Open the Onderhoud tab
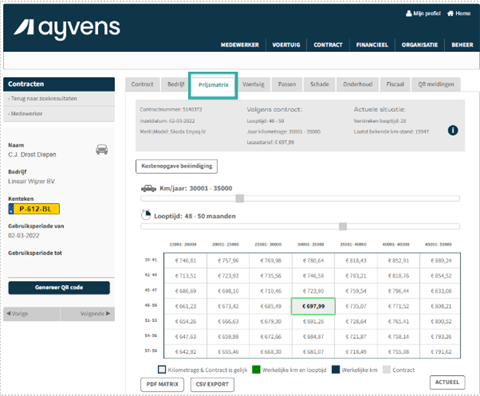The height and width of the screenshot is (396, 480). tap(358, 84)
